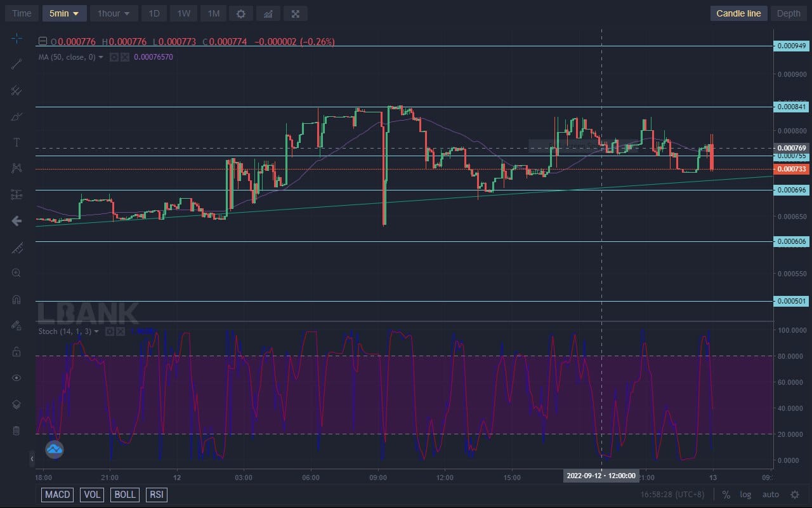Expand Stoch (14, 1, 3) indicator dropdown
Viewport: 812px width, 508px height.
pyautogui.click(x=96, y=331)
